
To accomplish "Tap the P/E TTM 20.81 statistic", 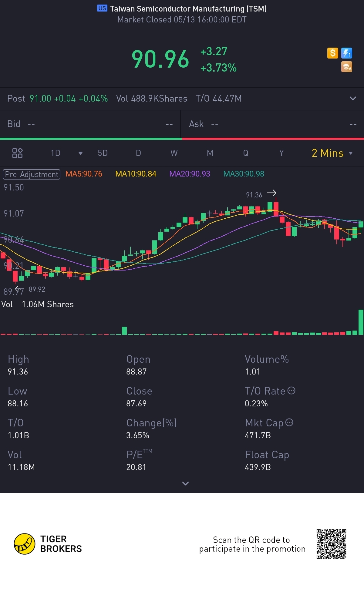I will point(139,460).
